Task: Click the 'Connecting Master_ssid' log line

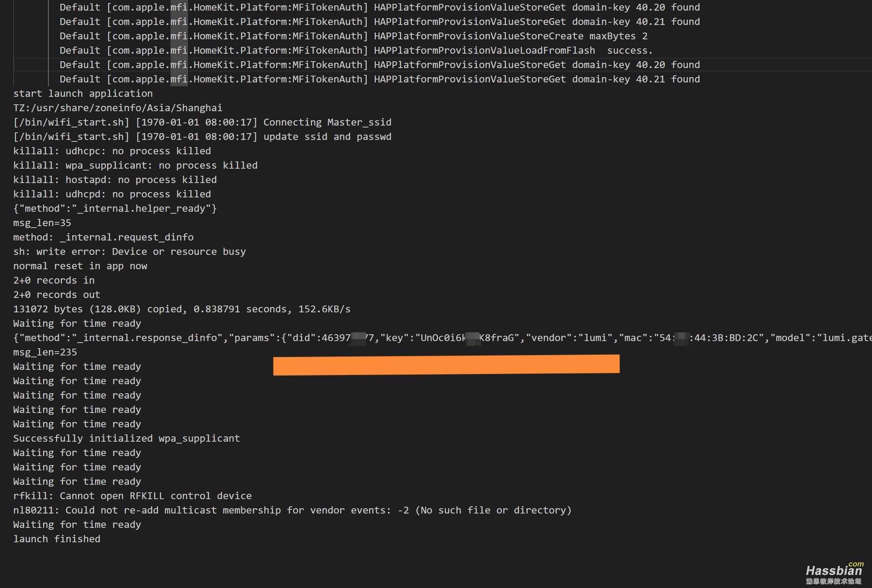Action: coord(202,122)
